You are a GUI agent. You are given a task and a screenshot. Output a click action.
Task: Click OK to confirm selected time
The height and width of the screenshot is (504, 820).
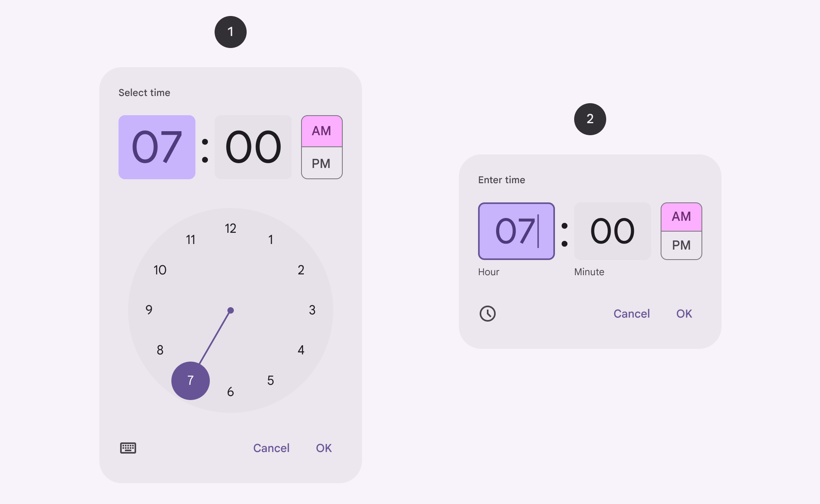tap(324, 447)
